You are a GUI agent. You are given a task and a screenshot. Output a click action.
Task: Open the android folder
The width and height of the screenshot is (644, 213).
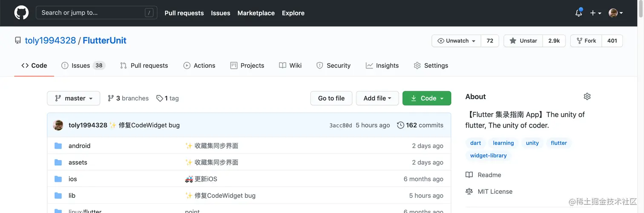(79, 146)
